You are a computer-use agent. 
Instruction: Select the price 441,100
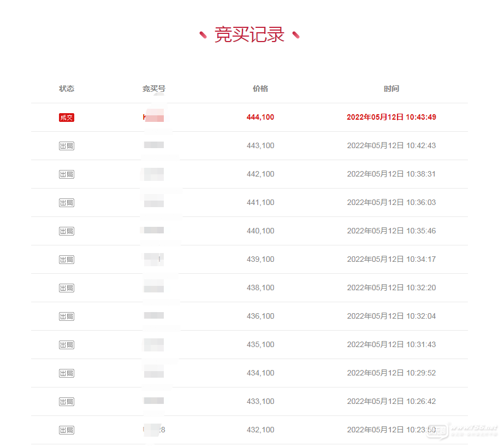(x=260, y=202)
